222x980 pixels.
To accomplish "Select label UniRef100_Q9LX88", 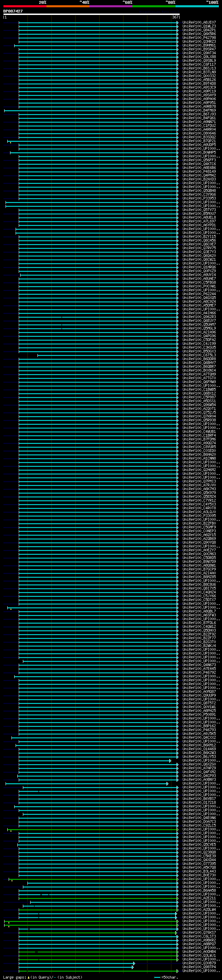I will point(199,57).
